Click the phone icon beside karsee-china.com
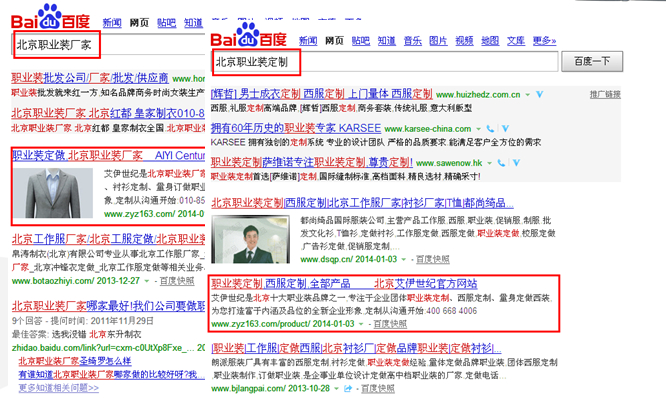Viewport: 666px width, 398px height. [x=490, y=128]
